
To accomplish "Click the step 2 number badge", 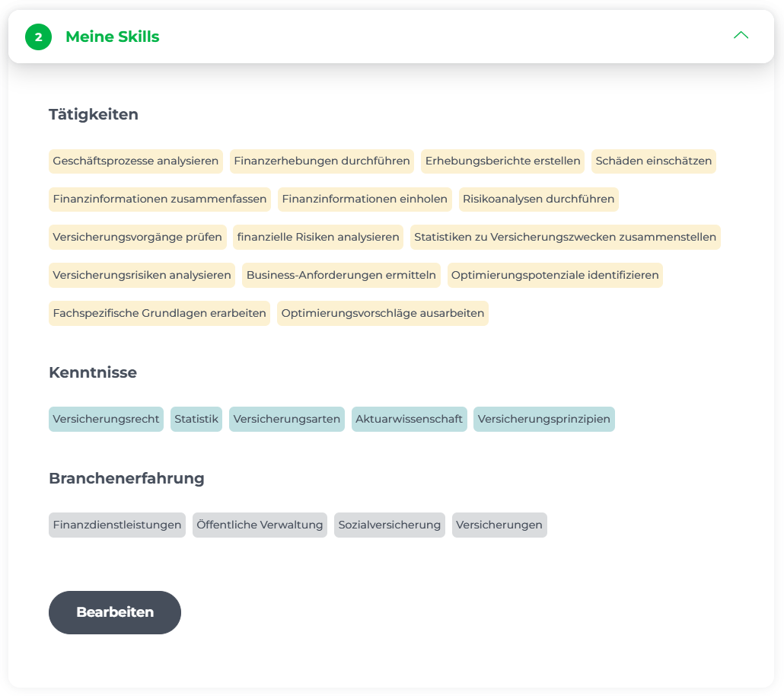I will pyautogui.click(x=38, y=37).
